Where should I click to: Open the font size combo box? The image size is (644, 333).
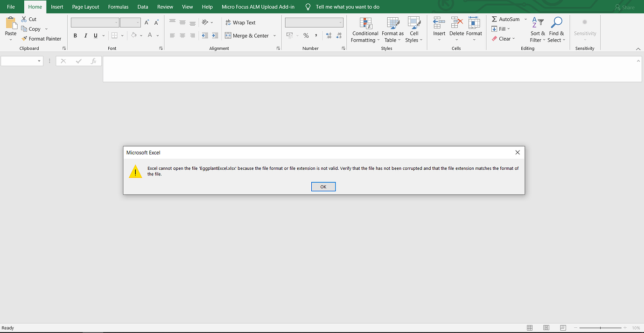click(130, 22)
